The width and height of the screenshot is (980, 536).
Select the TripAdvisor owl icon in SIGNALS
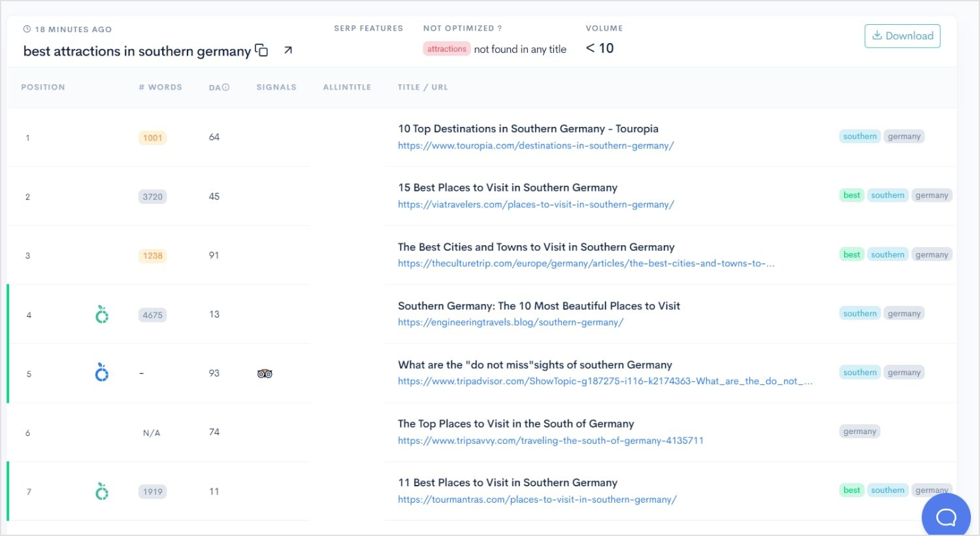(265, 373)
